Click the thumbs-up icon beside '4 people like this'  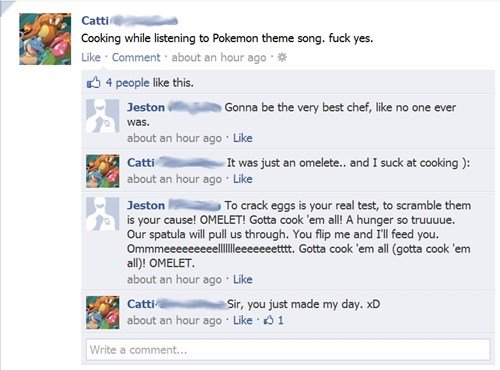coord(93,82)
